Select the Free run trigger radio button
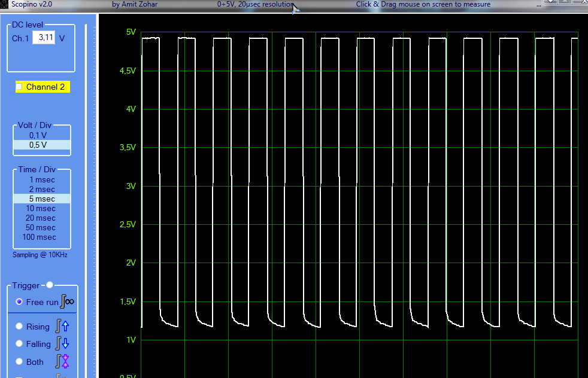588x378 pixels. pos(19,302)
